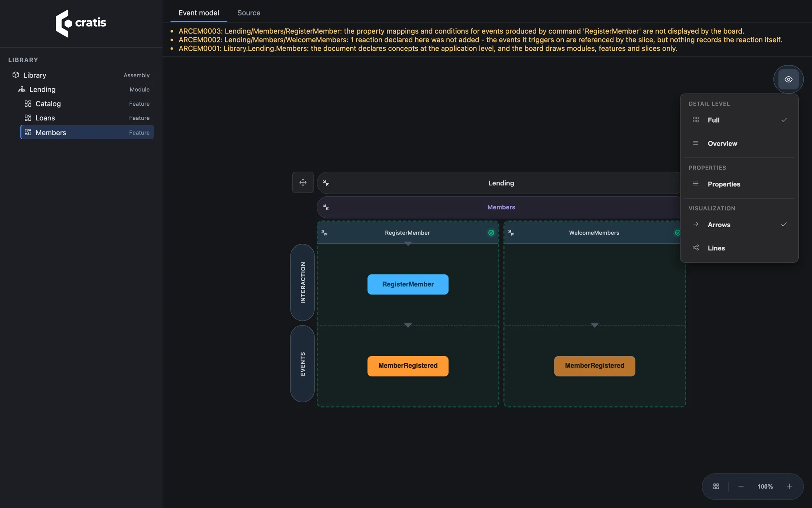Click the fit-to-view grid icon
Image resolution: width=812 pixels, height=508 pixels.
[716, 487]
